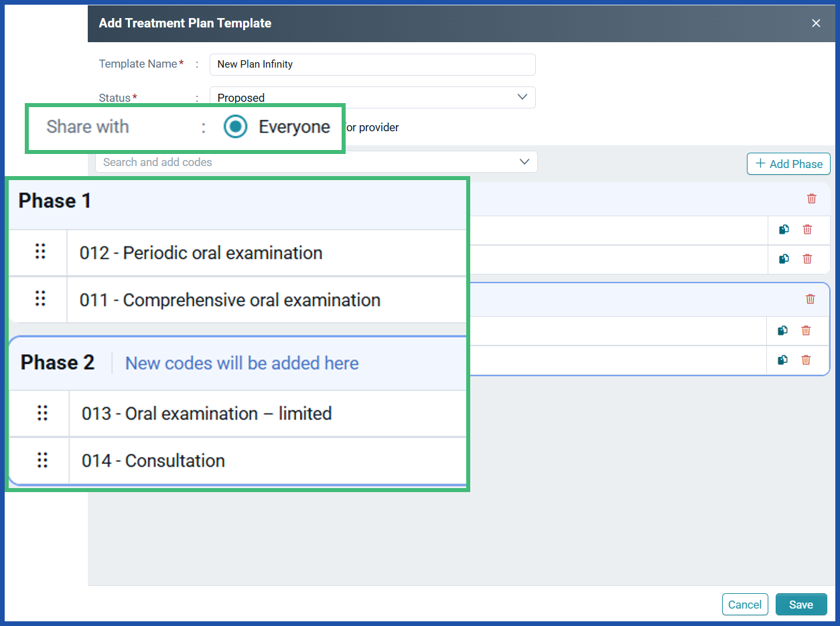Copy the 011 Comprehensive oral examination code
The width and height of the screenshot is (840, 626).
click(x=784, y=259)
